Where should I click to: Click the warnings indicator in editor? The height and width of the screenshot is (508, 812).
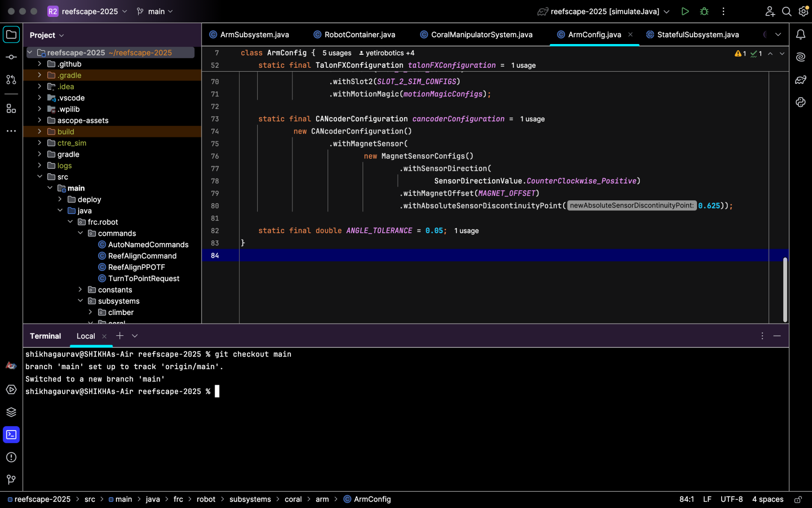click(740, 54)
